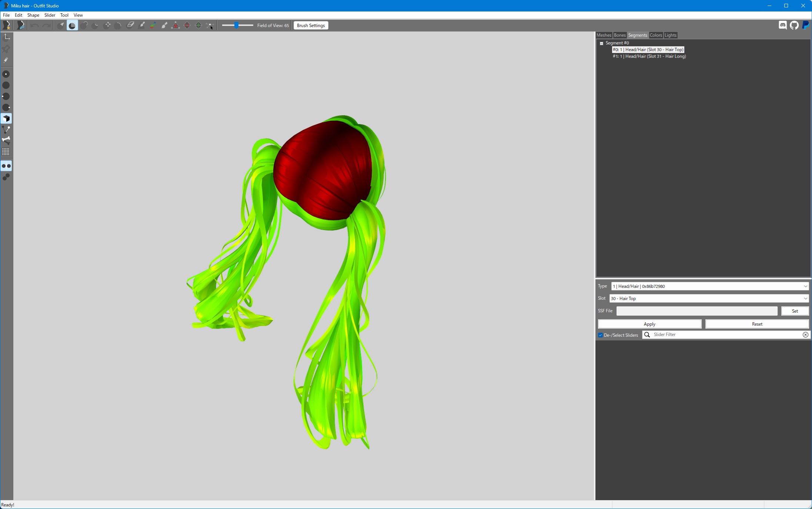The image size is (812, 509).
Task: Open the Slot dropdown
Action: tap(709, 299)
